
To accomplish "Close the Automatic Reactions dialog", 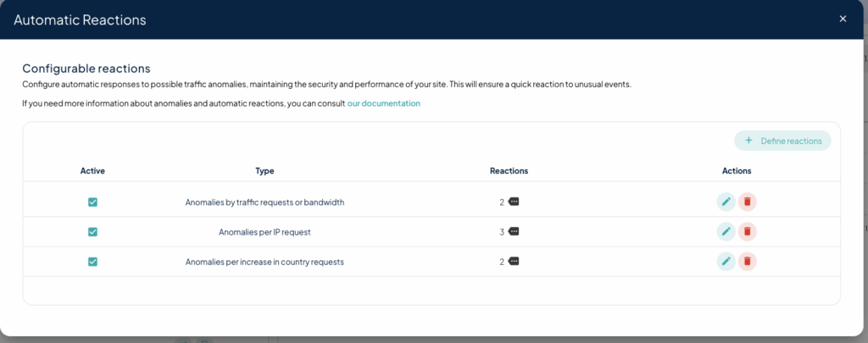I will [843, 19].
